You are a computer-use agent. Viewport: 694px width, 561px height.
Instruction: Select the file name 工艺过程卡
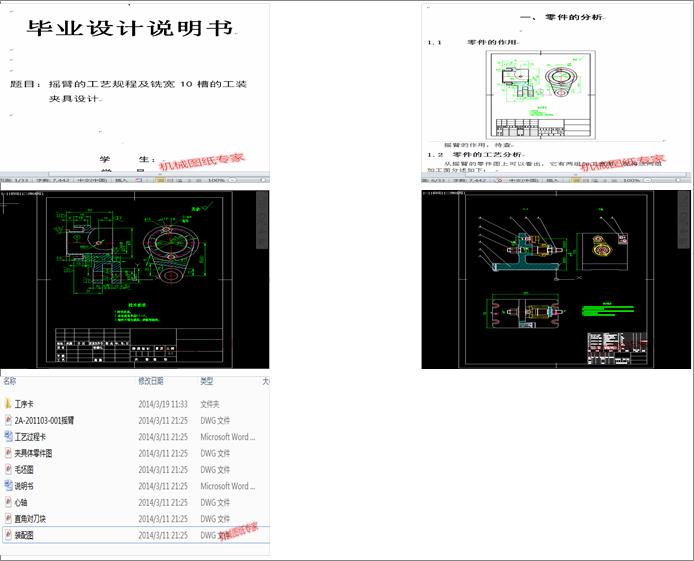point(30,437)
